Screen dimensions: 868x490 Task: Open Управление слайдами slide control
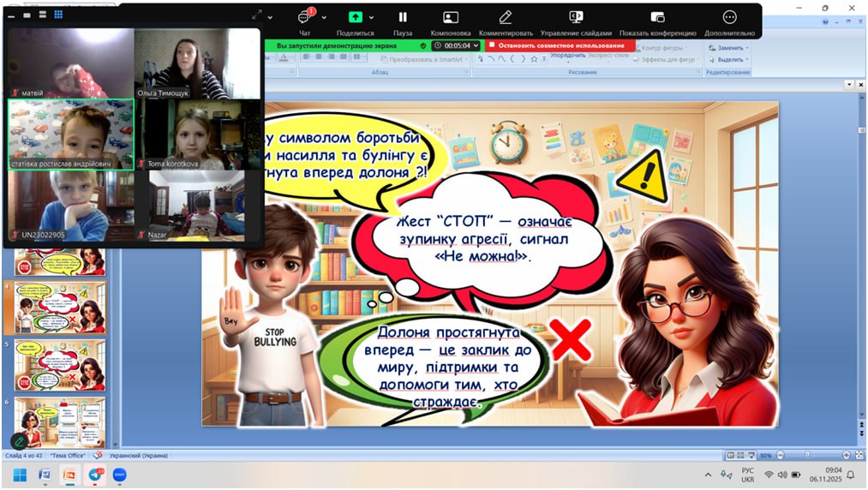576,18
